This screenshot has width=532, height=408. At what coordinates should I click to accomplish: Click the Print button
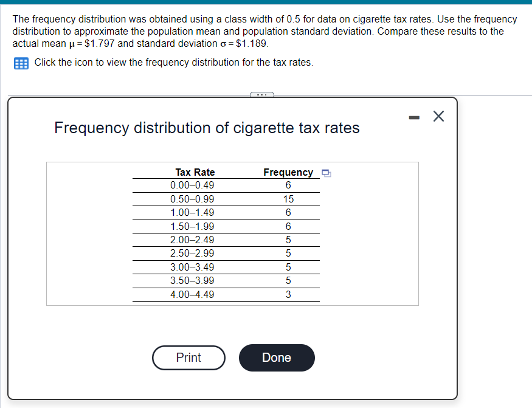[188, 358]
